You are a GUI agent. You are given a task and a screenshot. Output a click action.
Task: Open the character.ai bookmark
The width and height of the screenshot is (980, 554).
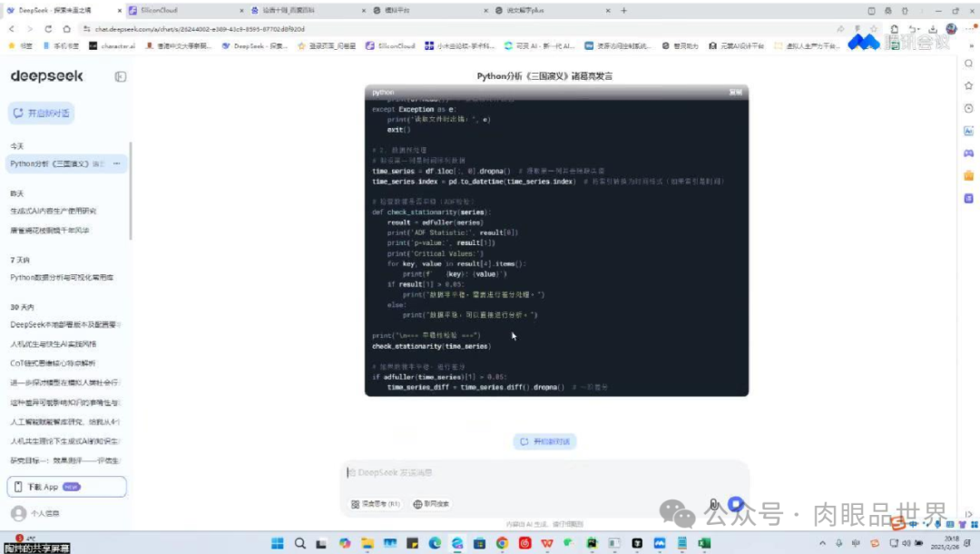(112, 45)
